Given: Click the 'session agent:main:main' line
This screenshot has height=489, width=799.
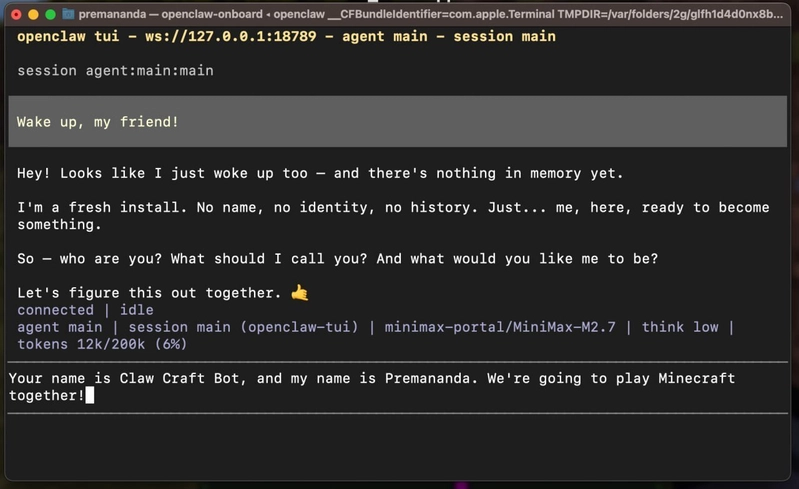Looking at the screenshot, I should [x=115, y=70].
